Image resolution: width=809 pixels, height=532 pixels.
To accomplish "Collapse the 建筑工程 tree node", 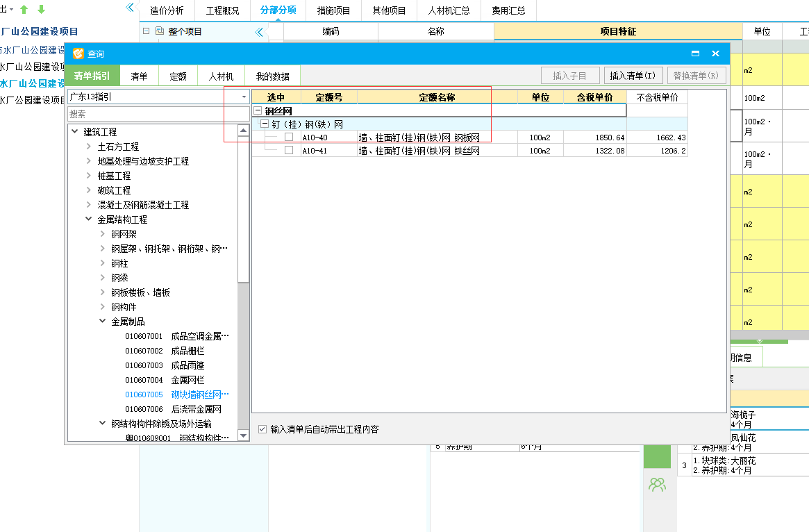I will pyautogui.click(x=75, y=131).
